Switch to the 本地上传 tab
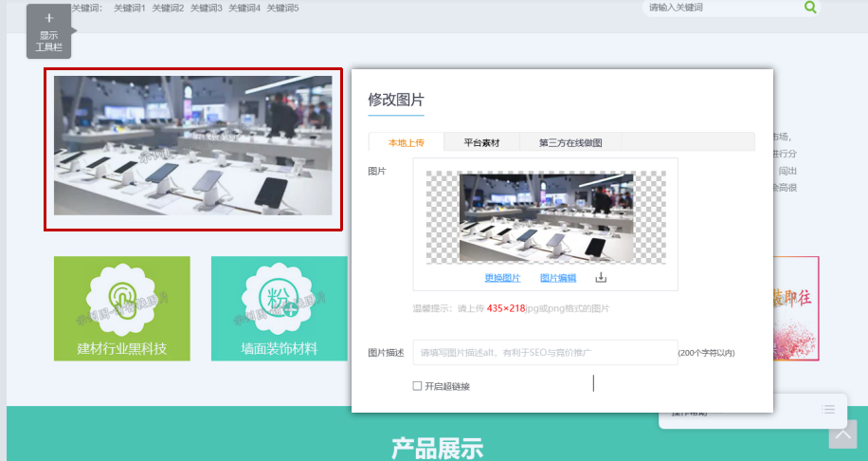The width and height of the screenshot is (868, 461). (x=407, y=142)
